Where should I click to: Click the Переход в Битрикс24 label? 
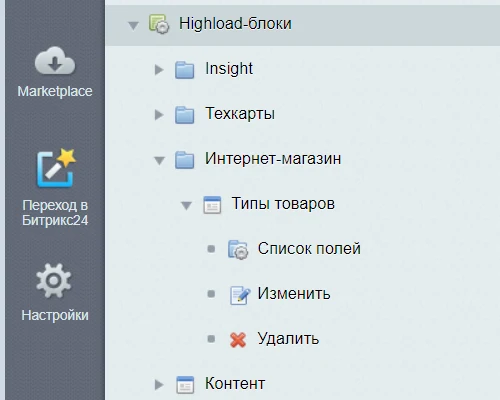tap(55, 213)
